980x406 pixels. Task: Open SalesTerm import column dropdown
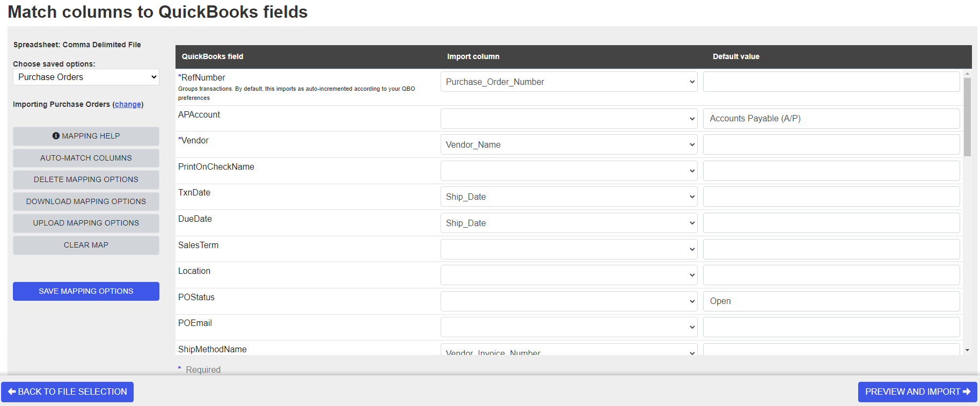[569, 249]
